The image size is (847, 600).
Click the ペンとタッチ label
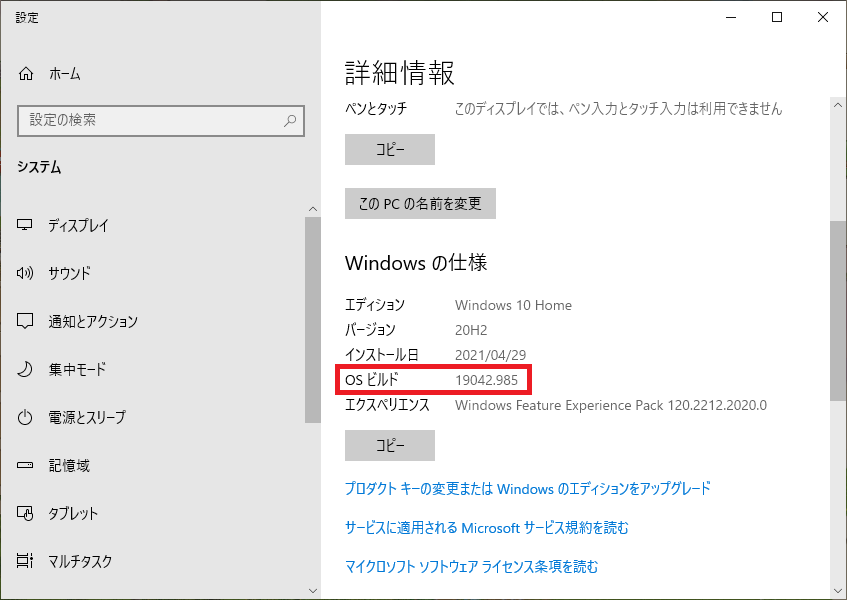tap(376, 109)
